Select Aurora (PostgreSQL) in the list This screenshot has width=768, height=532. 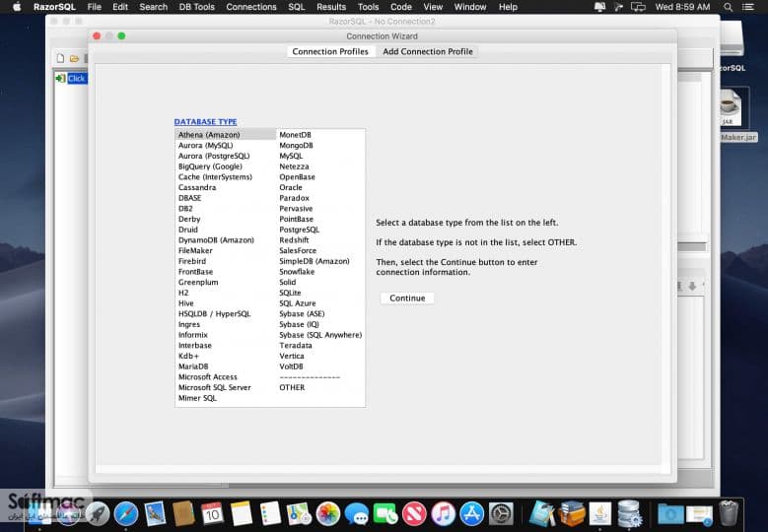point(226,156)
